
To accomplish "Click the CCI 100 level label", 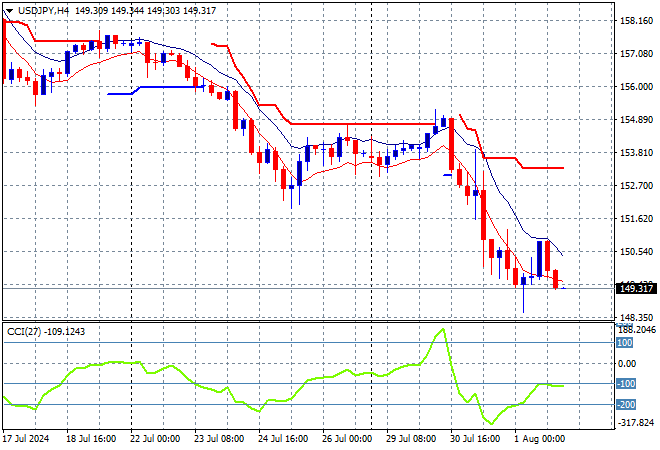I will [625, 343].
